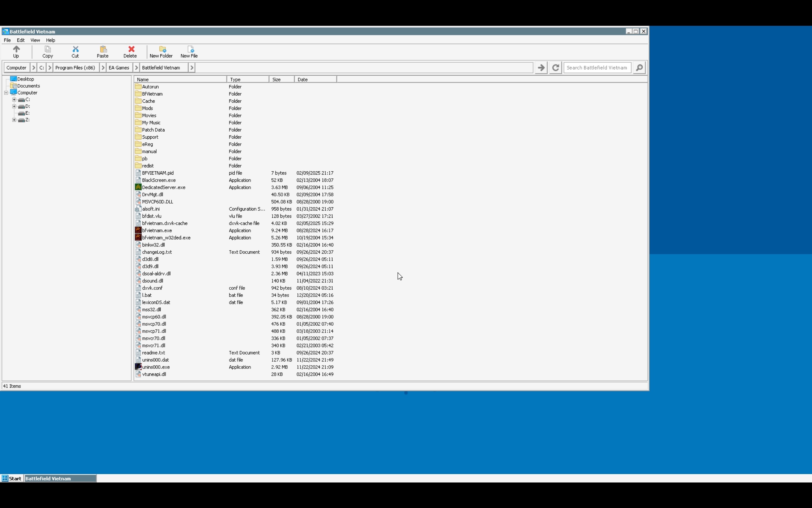Viewport: 812px width, 508px height.
Task: Click the Program Files (x86) breadcrumb button
Action: click(x=75, y=68)
